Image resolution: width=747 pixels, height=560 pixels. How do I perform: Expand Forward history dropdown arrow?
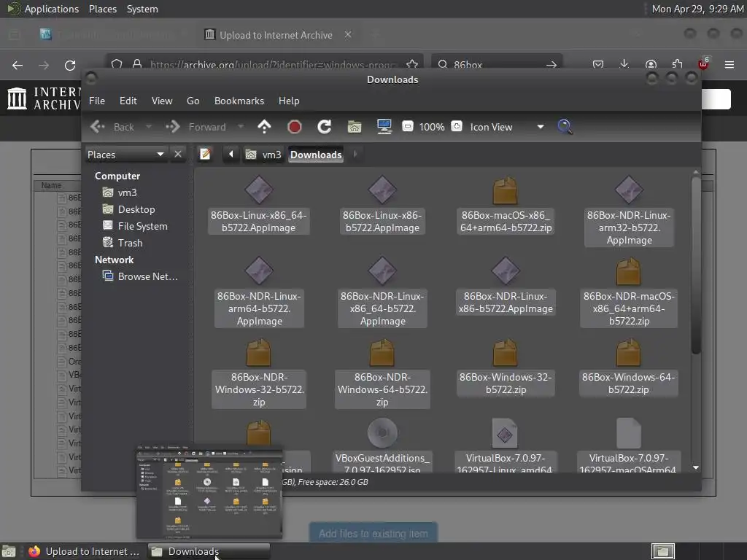pos(241,127)
